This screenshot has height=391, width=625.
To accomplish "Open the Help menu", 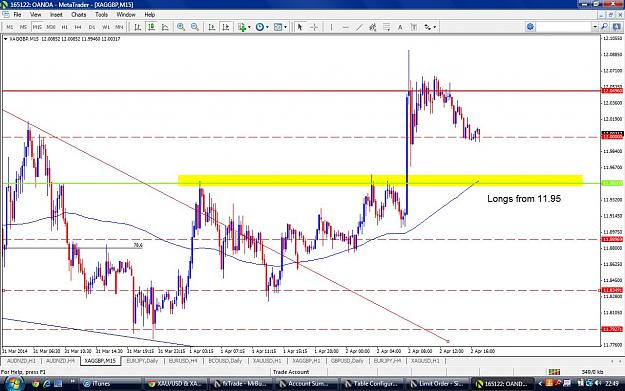I will pyautogui.click(x=150, y=14).
